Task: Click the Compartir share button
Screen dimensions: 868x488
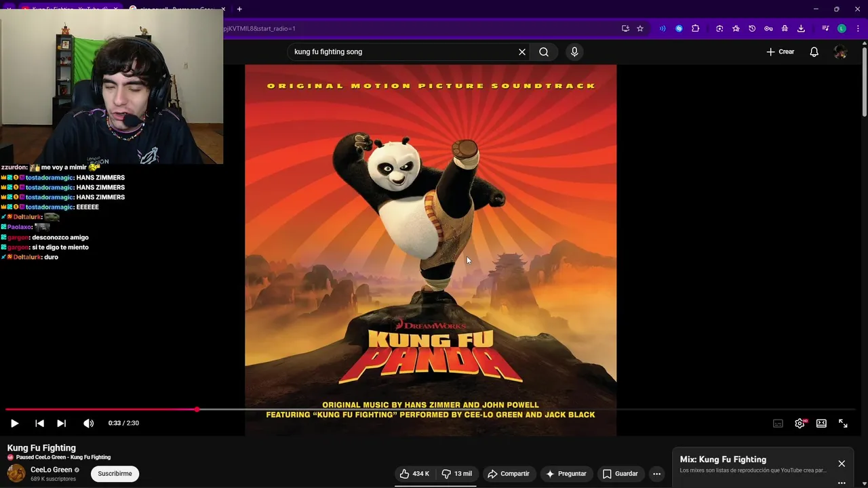Action: pyautogui.click(x=509, y=474)
